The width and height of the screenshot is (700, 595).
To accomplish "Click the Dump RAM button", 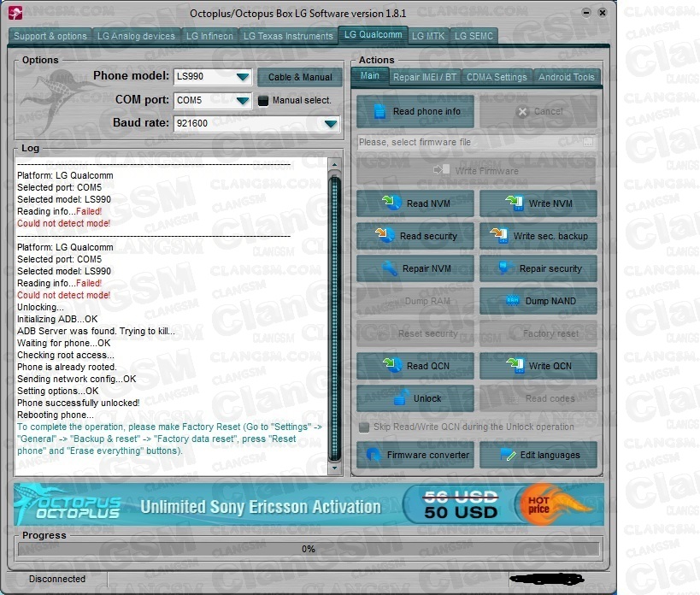I will (x=415, y=301).
